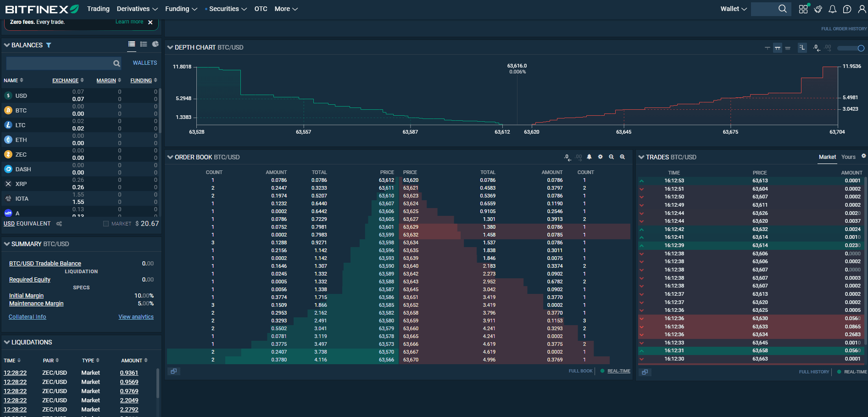
Task: Collapse the DEPTH CHART panel
Action: tap(170, 47)
